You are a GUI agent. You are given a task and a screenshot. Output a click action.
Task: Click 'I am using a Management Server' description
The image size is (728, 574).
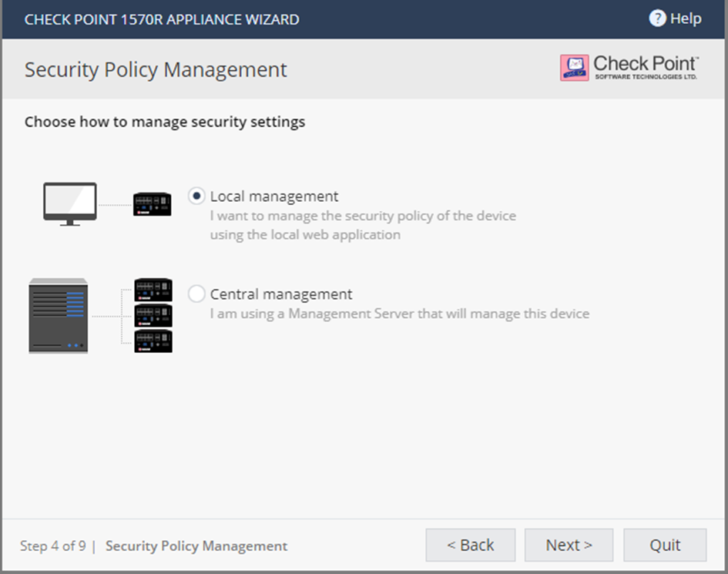[x=400, y=314]
